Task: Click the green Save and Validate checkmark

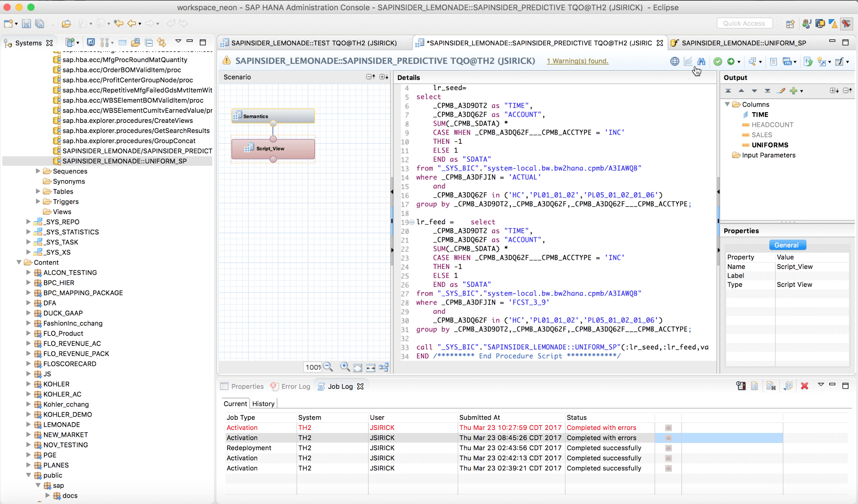Action: [718, 61]
